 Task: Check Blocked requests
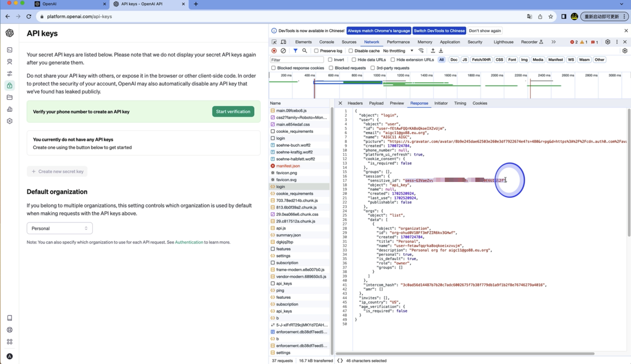tap(331, 68)
